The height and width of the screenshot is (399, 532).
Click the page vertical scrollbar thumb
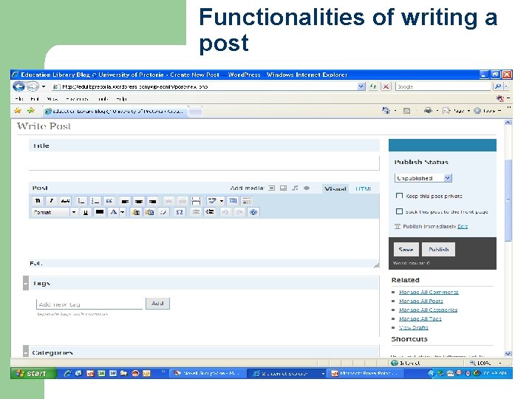click(508, 200)
